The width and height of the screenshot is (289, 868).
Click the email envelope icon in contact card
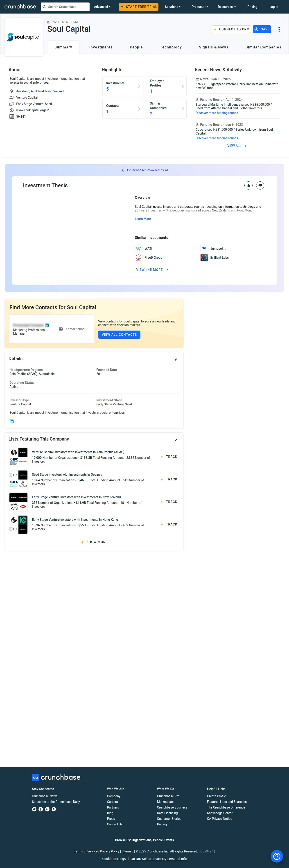point(61,329)
